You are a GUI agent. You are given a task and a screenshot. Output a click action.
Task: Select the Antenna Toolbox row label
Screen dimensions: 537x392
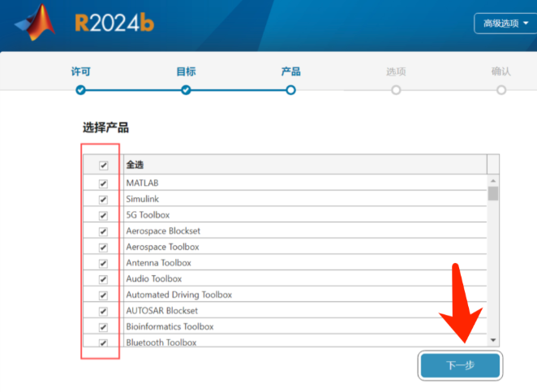(158, 263)
